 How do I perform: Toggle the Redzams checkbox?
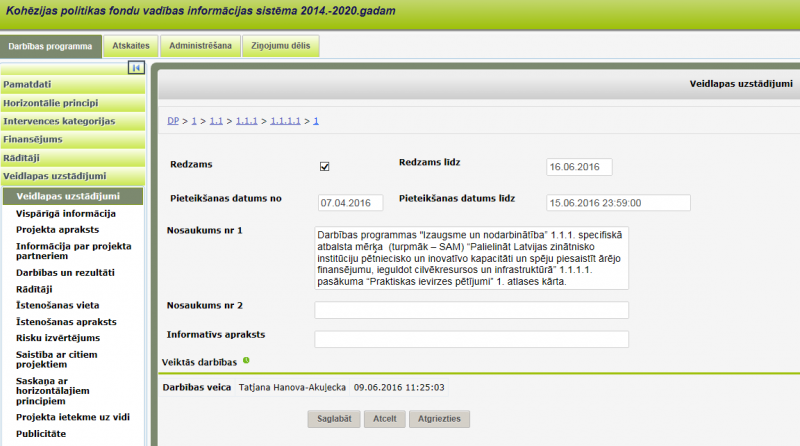pos(324,166)
